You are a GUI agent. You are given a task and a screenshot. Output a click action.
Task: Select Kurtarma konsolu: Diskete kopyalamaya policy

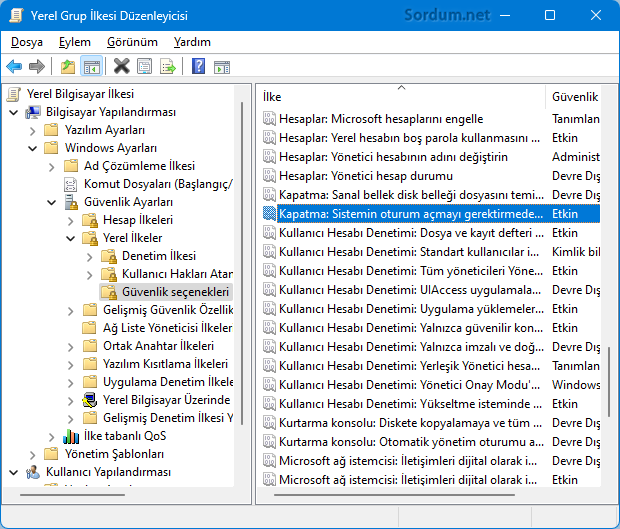[410, 423]
